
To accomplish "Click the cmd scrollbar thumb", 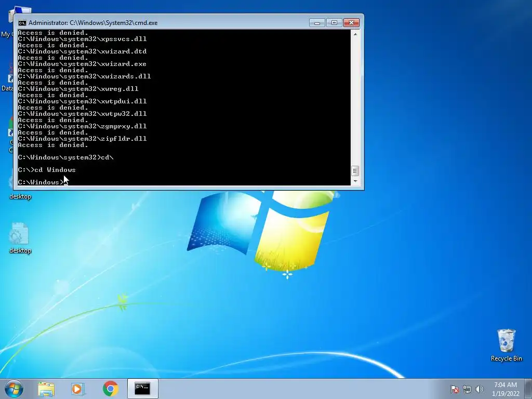I will pos(355,170).
